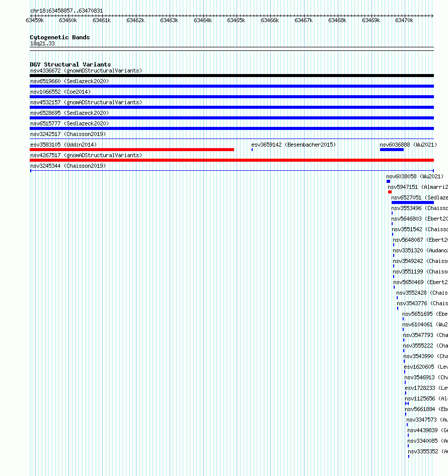The image size is (448, 476).
Task: Click esv1620605 variant label
Action: [x=426, y=367]
